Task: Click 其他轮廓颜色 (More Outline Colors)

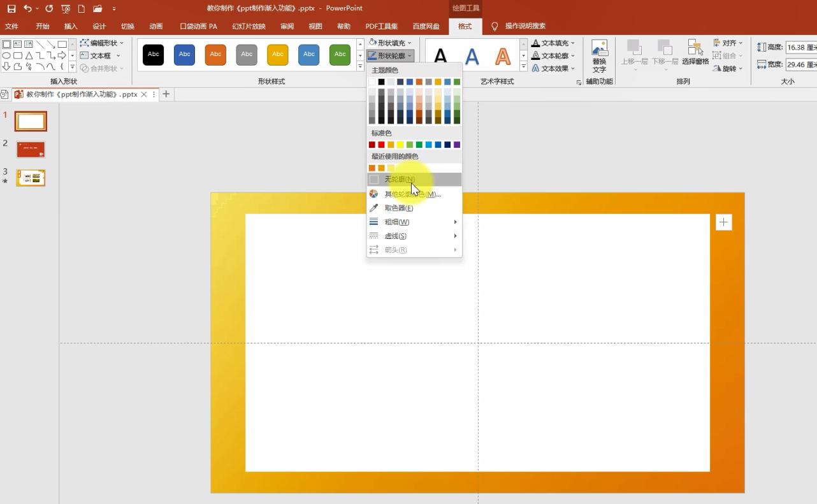Action: pyautogui.click(x=413, y=194)
